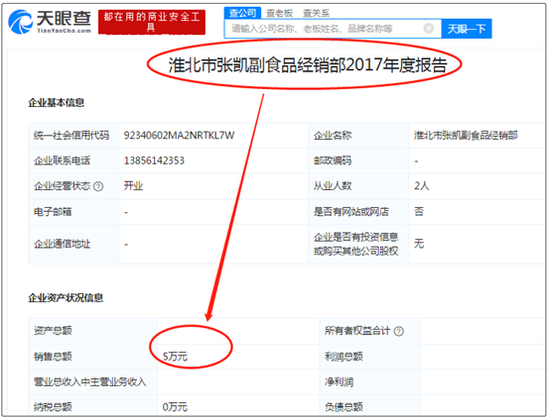Click the company name 淮北市张凯副食品经销部 value
This screenshot has height=418, width=550.
(466, 135)
